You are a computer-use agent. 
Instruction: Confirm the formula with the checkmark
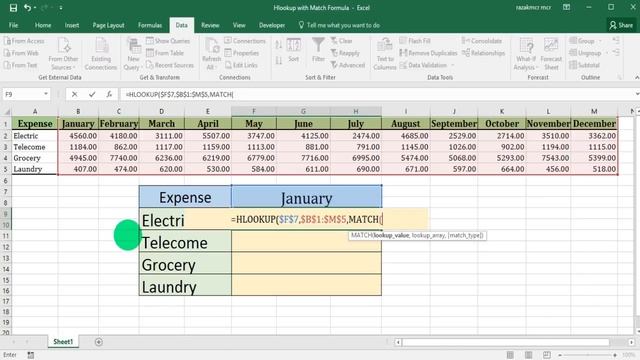point(92,94)
